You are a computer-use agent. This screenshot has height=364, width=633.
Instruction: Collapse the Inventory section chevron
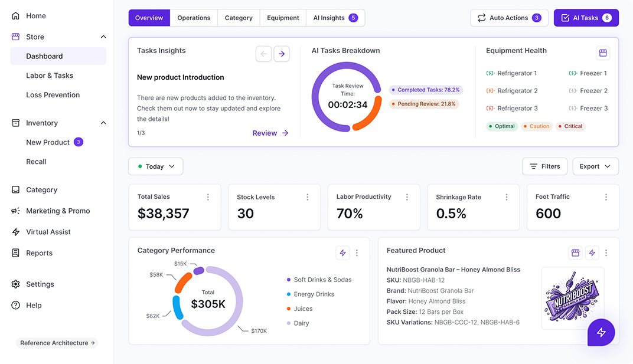point(103,123)
